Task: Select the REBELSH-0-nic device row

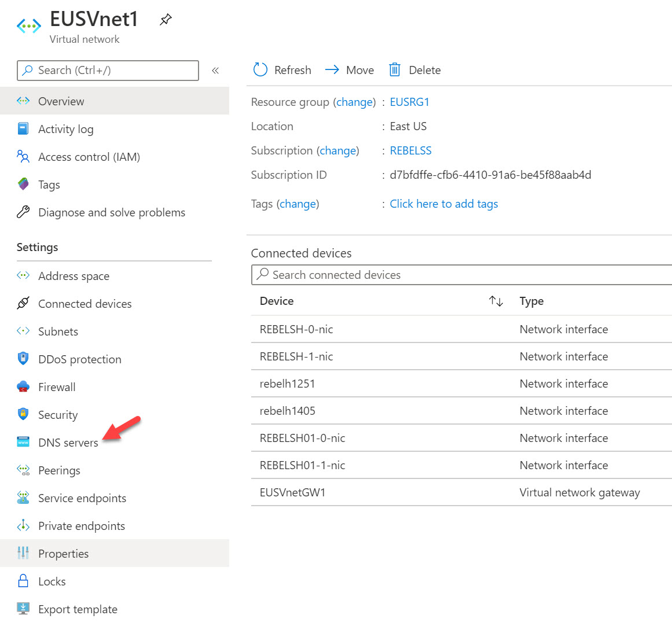Action: 461,329
